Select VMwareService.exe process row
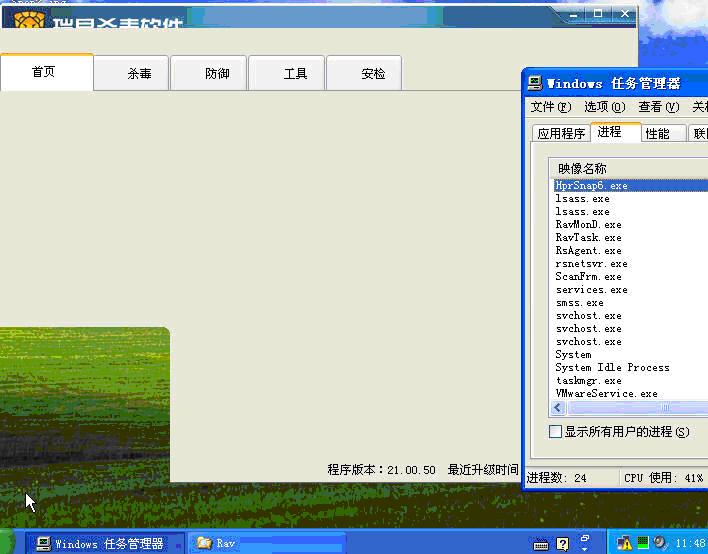Viewport: 708px width, 554px height. tap(631, 394)
